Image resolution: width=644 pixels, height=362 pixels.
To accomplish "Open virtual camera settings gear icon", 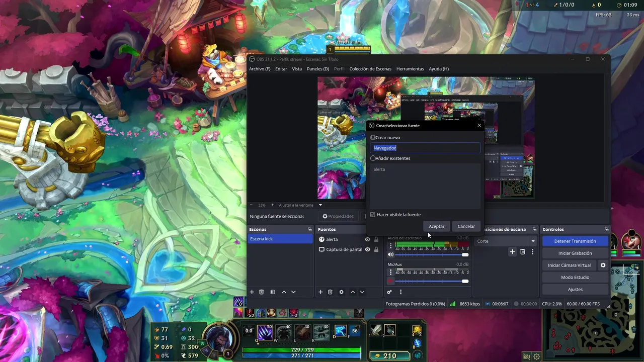I will [x=603, y=265].
